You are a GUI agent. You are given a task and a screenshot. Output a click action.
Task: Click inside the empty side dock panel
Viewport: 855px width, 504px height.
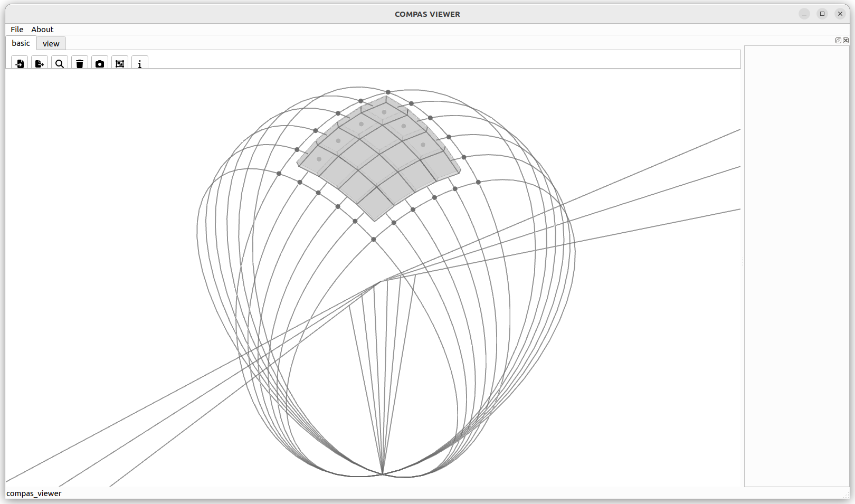[796, 264]
